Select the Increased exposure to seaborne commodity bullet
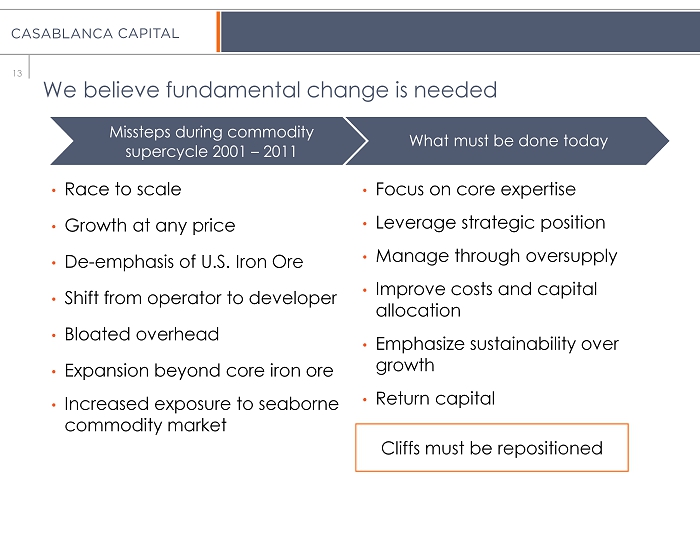The width and height of the screenshot is (700, 535). (x=201, y=414)
